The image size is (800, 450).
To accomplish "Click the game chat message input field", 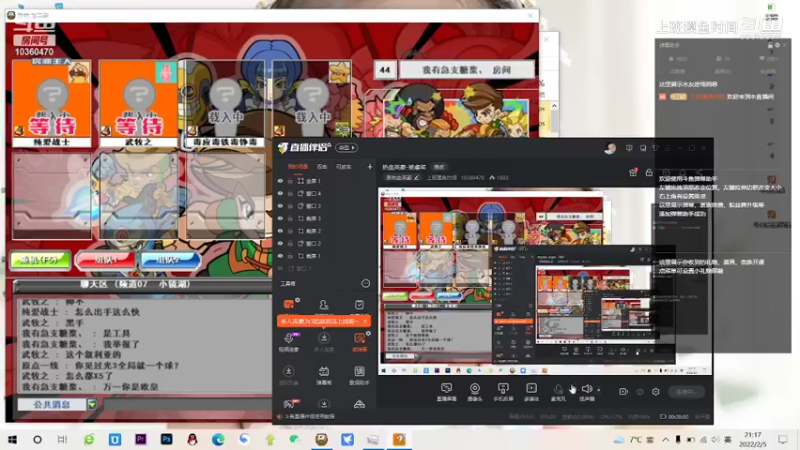I will point(187,405).
